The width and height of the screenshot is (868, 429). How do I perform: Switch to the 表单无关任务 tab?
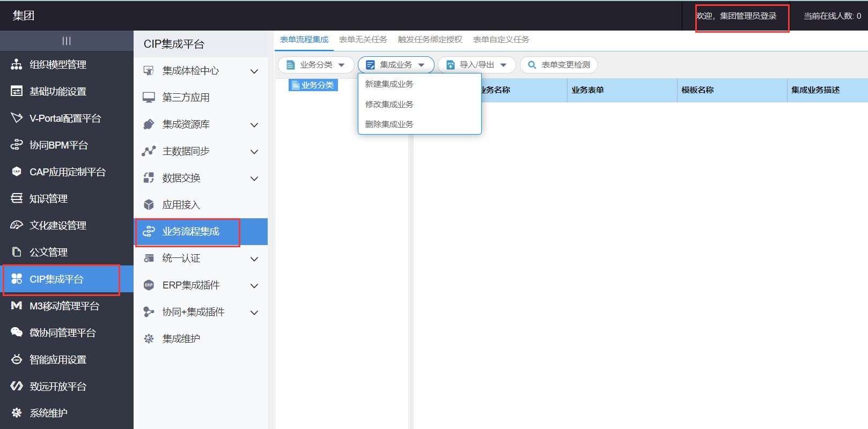pos(363,40)
